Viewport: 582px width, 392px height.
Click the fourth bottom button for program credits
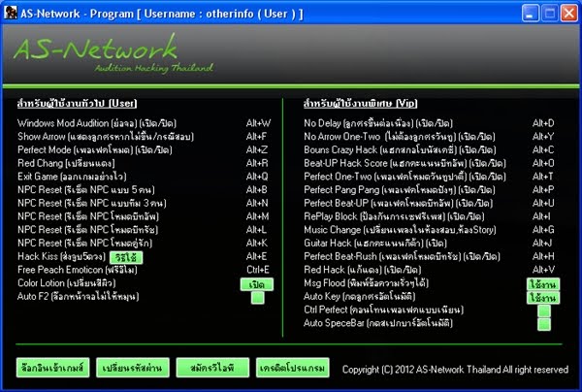293,368
